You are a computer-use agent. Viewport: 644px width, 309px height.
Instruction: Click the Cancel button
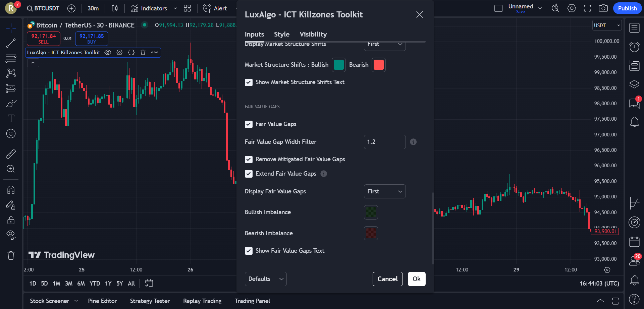[x=387, y=279]
